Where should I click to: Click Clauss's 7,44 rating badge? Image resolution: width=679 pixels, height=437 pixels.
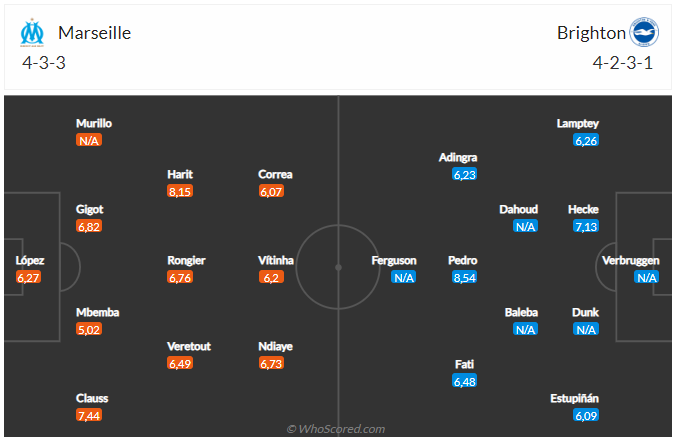point(89,415)
